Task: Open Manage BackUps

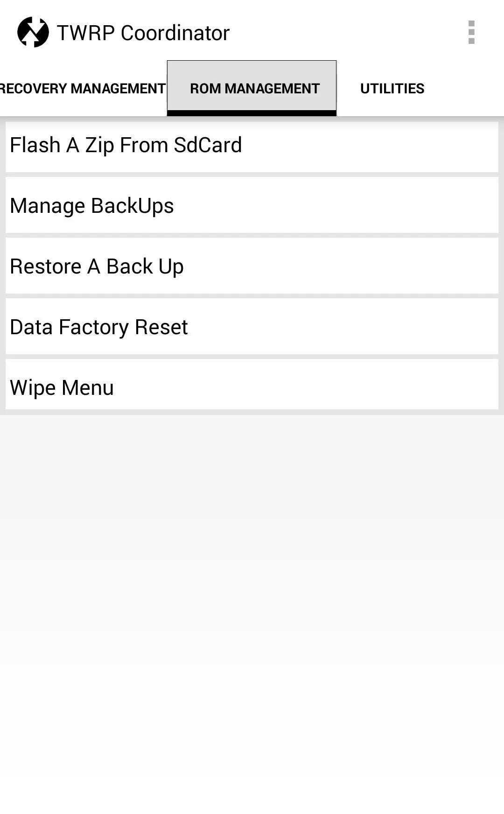Action: (x=252, y=205)
